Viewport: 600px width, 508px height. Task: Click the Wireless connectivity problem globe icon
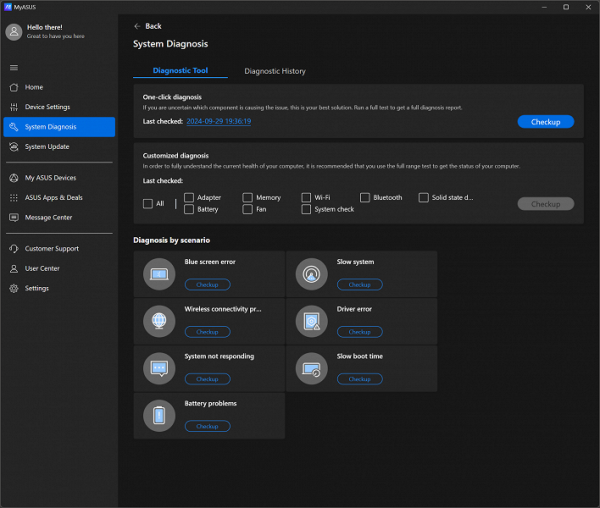pyautogui.click(x=159, y=321)
